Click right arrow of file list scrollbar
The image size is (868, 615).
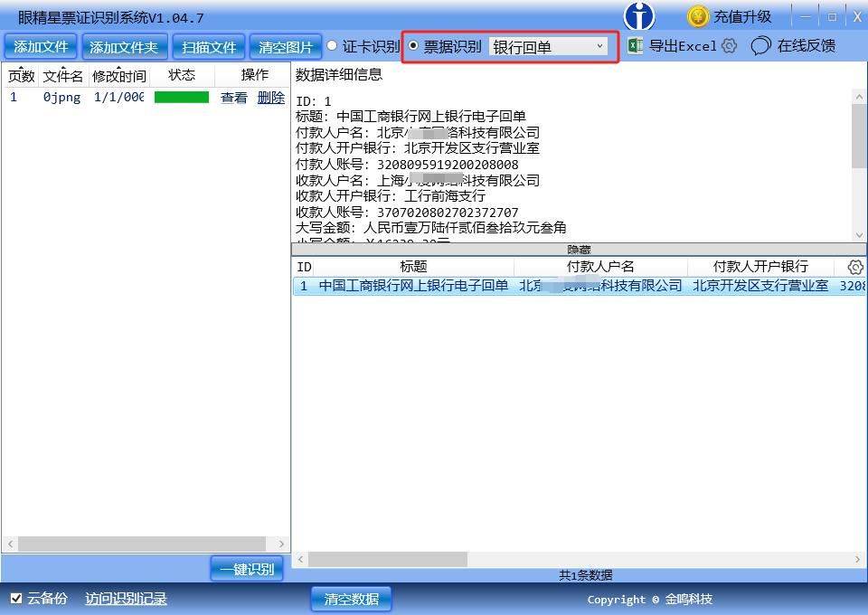tap(281, 544)
